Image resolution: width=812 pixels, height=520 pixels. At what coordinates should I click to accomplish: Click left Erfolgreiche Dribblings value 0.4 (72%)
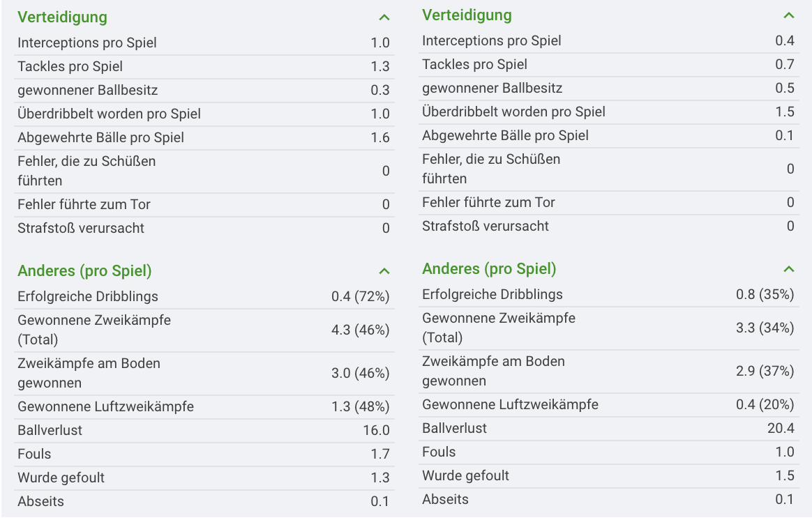tap(361, 296)
